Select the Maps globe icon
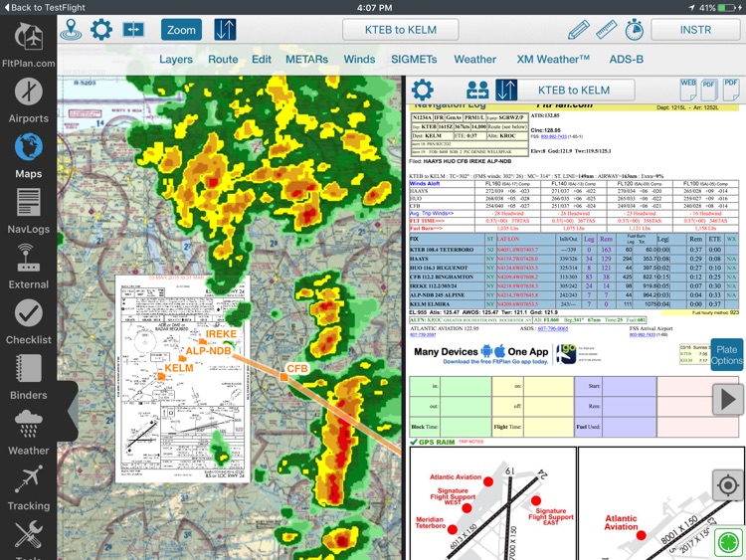 click(x=29, y=147)
